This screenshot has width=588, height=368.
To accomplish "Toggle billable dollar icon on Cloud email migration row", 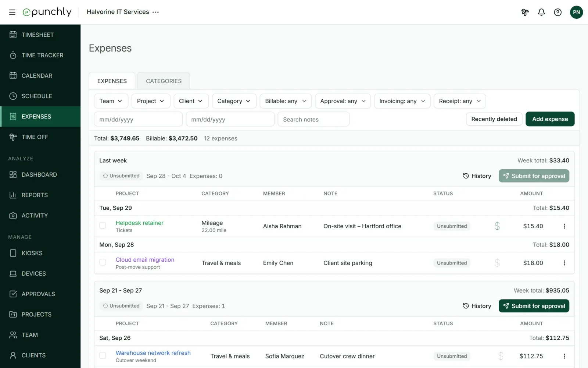I will click(x=497, y=263).
